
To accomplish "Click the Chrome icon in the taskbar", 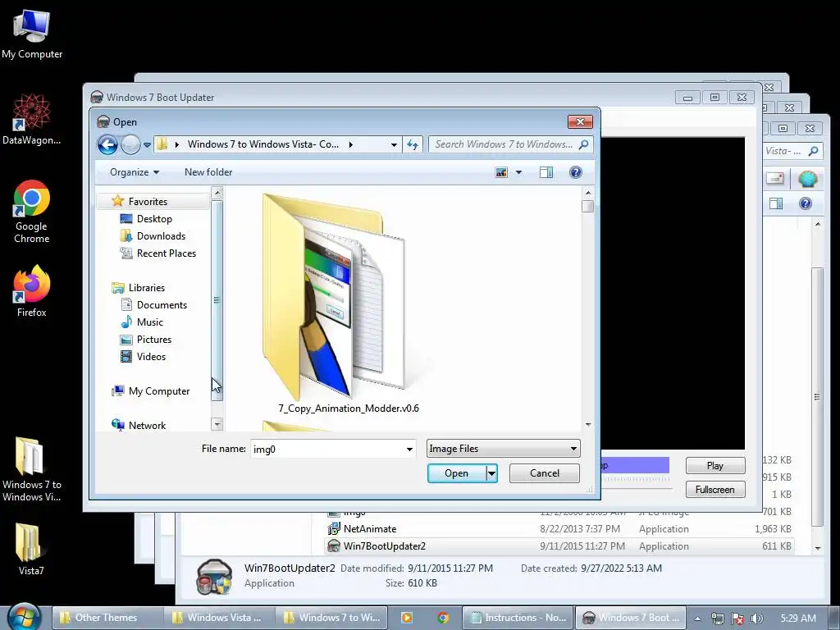I will [442, 618].
